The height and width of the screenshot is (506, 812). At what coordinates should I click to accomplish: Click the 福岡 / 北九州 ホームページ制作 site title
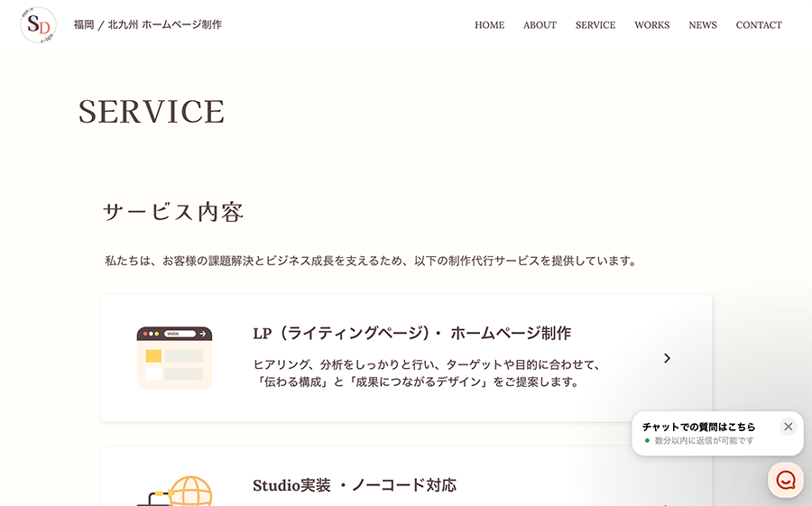[x=148, y=25]
